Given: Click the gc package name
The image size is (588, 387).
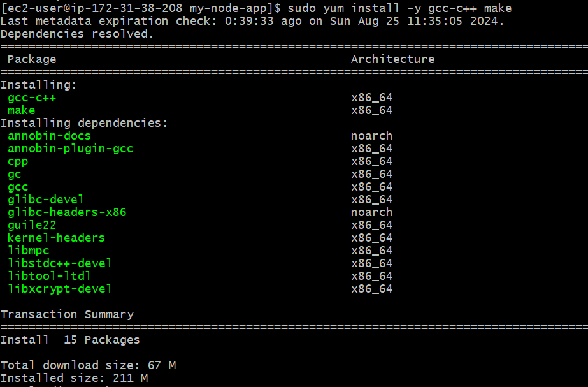Looking at the screenshot, I should pos(13,173).
